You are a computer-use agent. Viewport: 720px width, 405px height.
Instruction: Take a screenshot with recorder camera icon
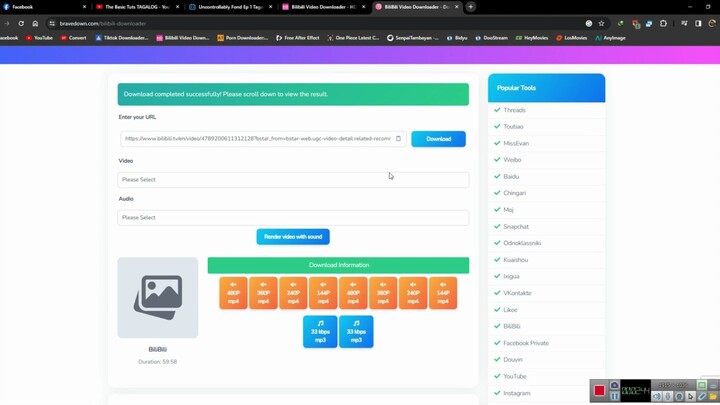614,385
